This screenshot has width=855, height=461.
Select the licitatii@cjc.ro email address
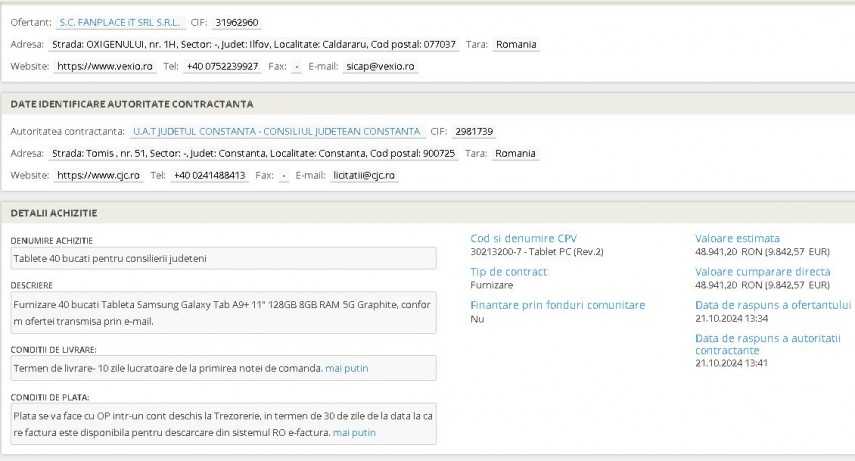click(x=365, y=175)
